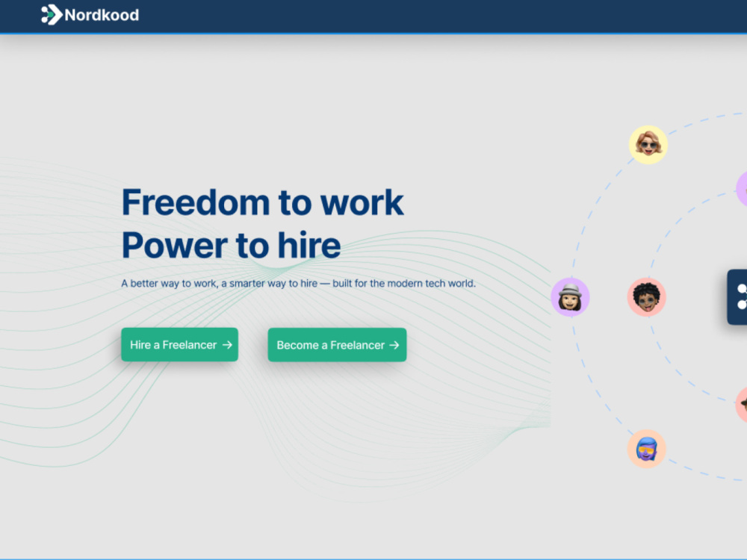Image resolution: width=747 pixels, height=560 pixels.
Task: Click the Power to hire heading
Action: tap(231, 245)
